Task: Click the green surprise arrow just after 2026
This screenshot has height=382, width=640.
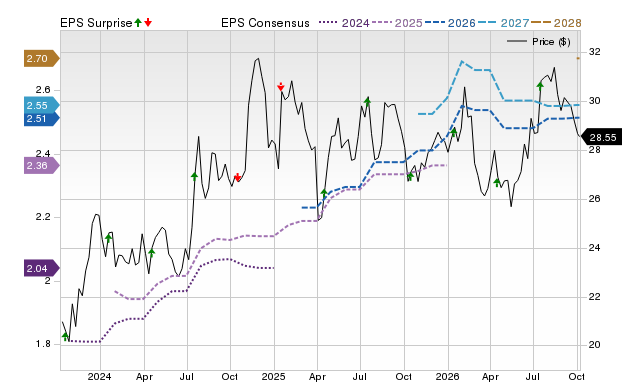Action: [453, 132]
